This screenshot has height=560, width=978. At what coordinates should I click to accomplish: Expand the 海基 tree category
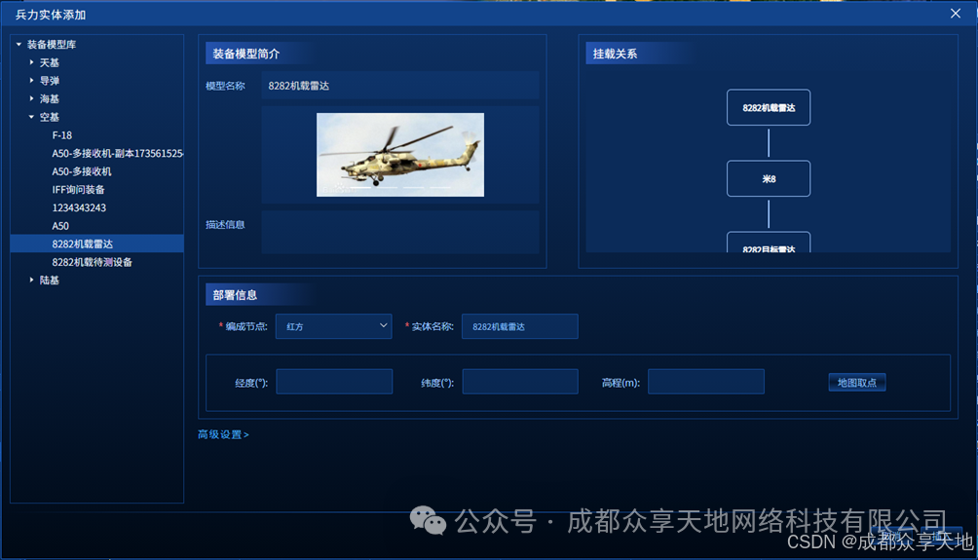tap(31, 98)
